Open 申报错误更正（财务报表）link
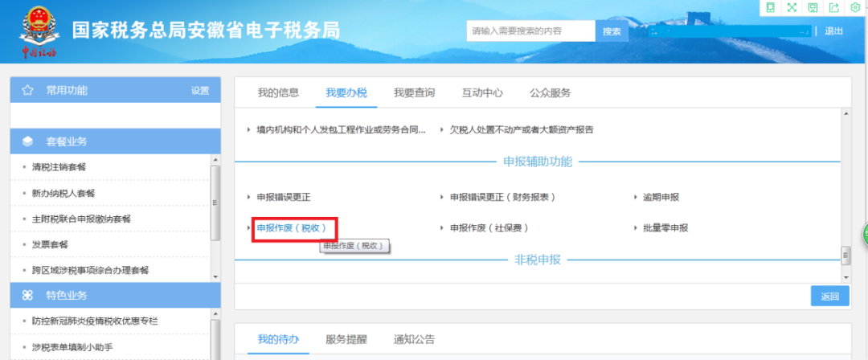 click(x=502, y=197)
